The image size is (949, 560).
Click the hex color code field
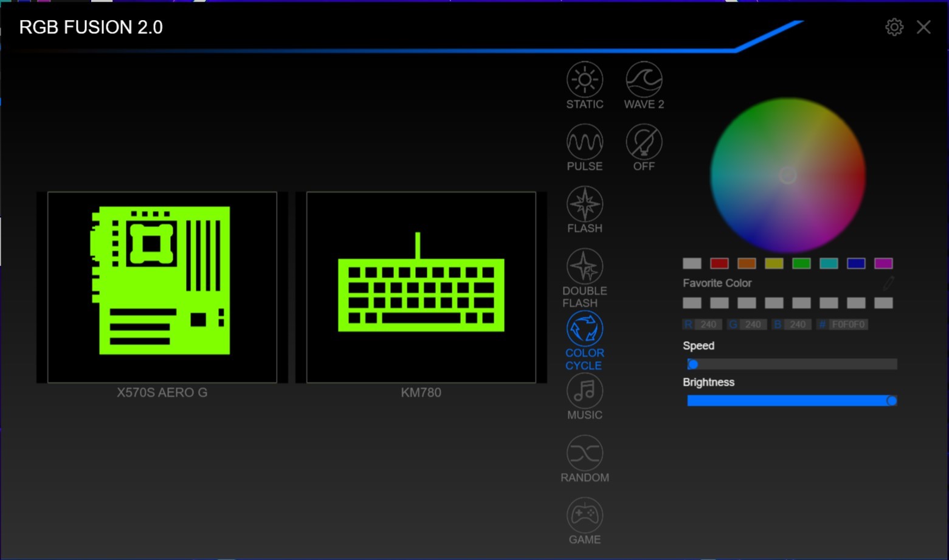click(848, 325)
